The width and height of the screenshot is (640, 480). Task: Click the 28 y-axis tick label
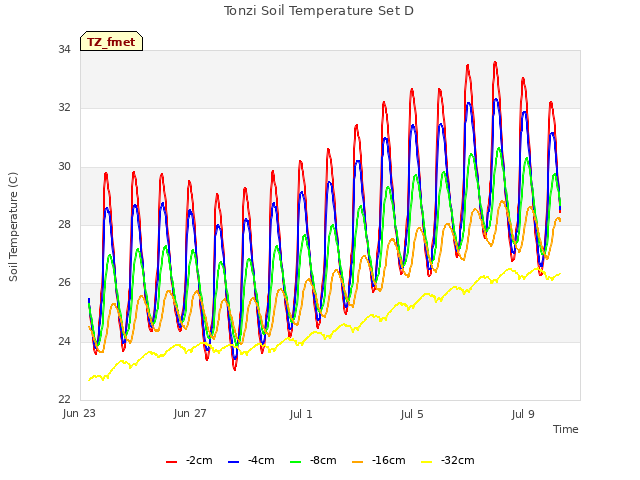pos(64,224)
